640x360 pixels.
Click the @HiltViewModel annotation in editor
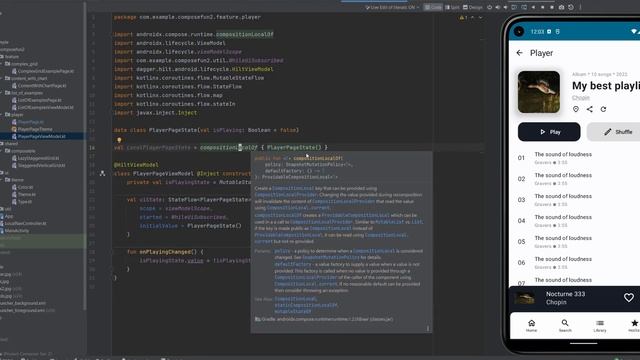[x=136, y=165]
